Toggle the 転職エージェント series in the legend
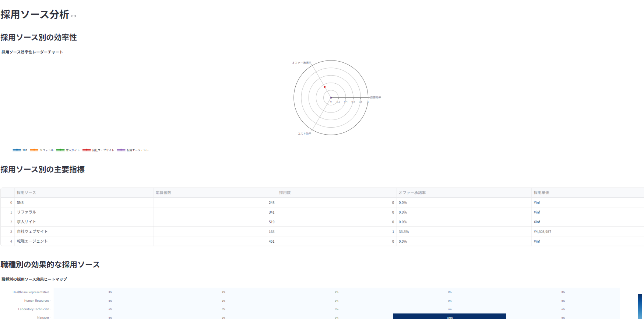 (133, 150)
